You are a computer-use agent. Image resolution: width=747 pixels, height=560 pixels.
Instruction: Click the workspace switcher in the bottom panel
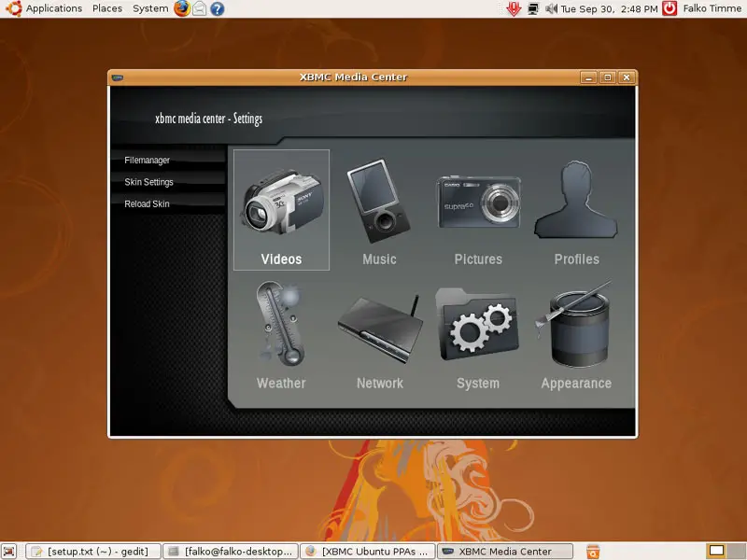point(725,551)
